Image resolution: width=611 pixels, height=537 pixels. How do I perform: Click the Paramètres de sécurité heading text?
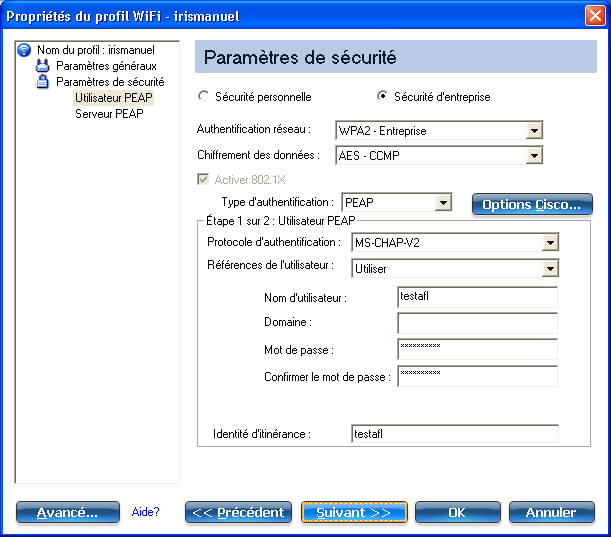(300, 57)
